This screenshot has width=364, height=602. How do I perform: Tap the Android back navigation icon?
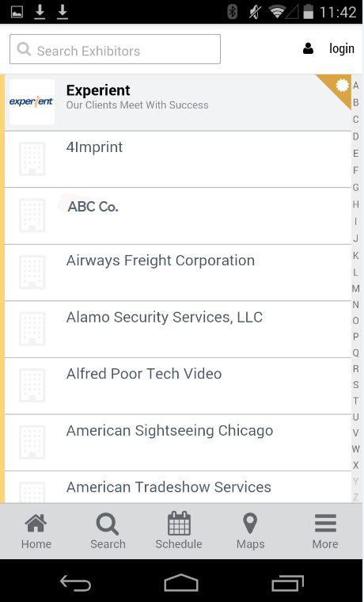click(x=75, y=583)
